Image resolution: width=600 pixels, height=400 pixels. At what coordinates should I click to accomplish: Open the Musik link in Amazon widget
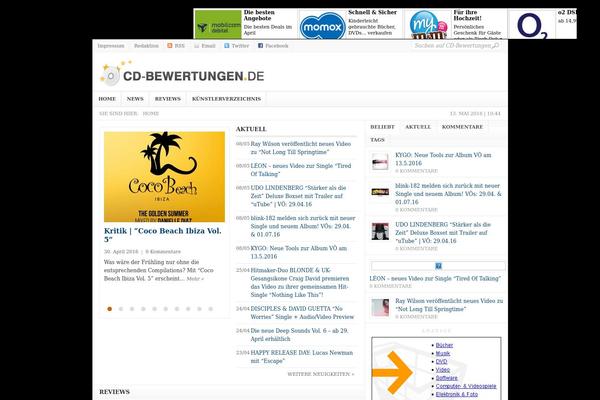tap(443, 353)
